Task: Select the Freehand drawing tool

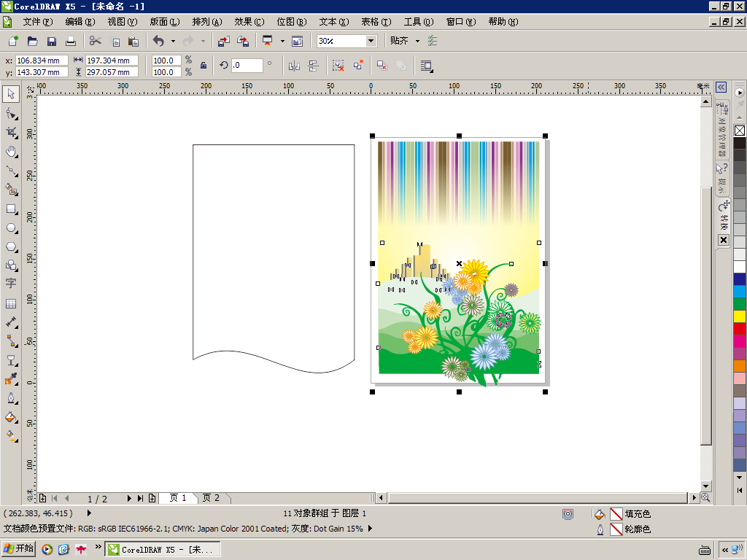Action: tap(11, 171)
